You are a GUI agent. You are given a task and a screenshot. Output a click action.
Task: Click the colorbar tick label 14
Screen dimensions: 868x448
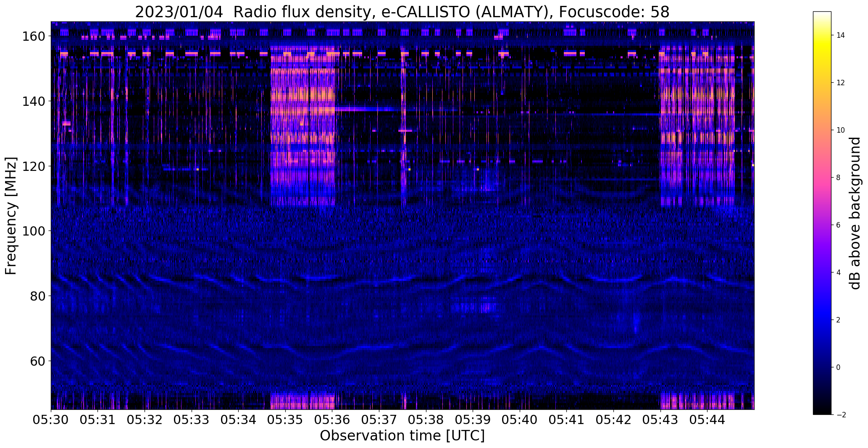[x=840, y=35]
